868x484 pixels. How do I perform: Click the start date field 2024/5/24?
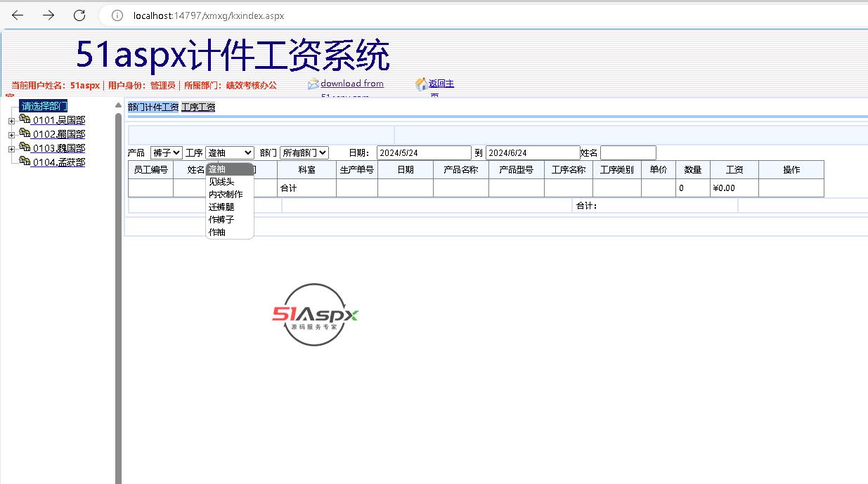(424, 152)
